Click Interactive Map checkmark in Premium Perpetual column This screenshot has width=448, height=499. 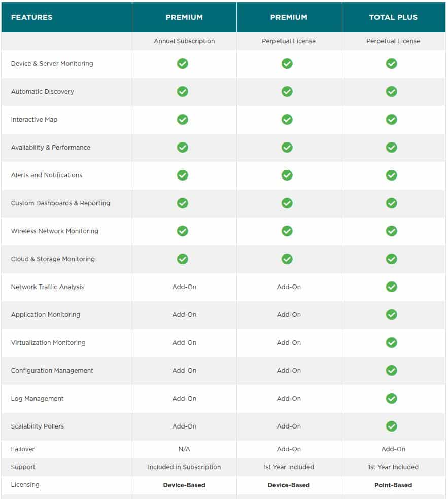click(287, 119)
